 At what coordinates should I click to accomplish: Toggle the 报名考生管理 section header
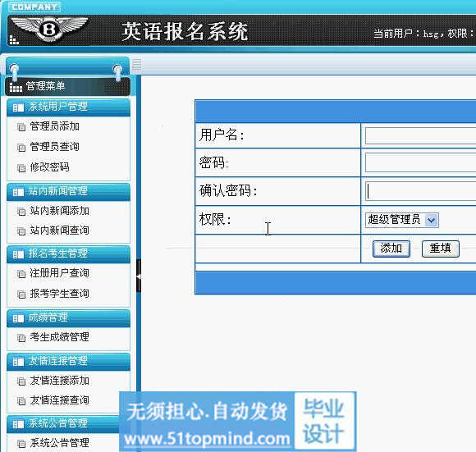[x=69, y=253]
